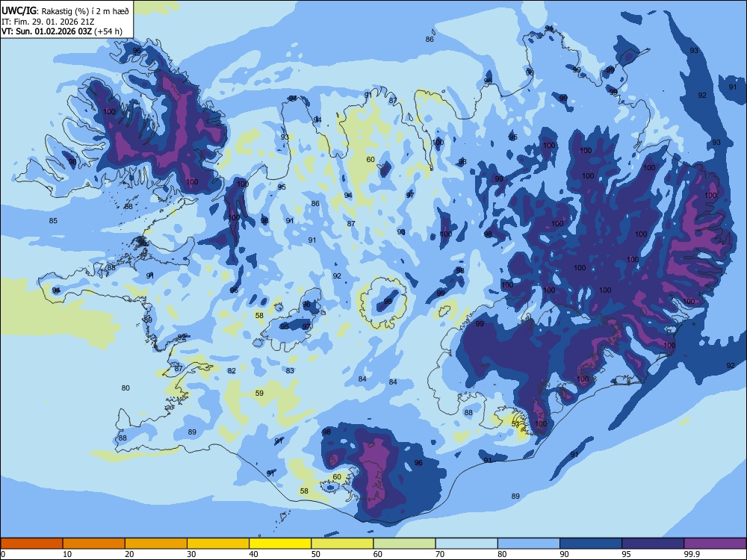Click the medium blue 80–90 legend swatch
Image resolution: width=747 pixels, height=560 pixels.
point(529,544)
